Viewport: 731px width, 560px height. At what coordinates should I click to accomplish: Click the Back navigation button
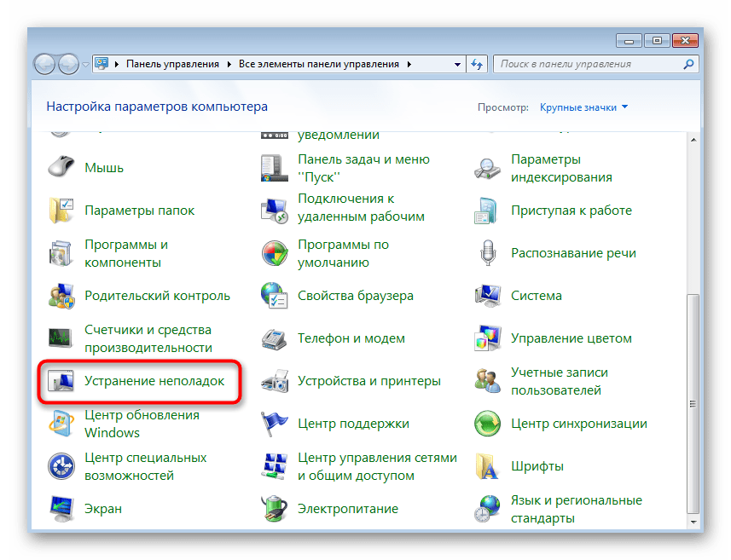(45, 64)
